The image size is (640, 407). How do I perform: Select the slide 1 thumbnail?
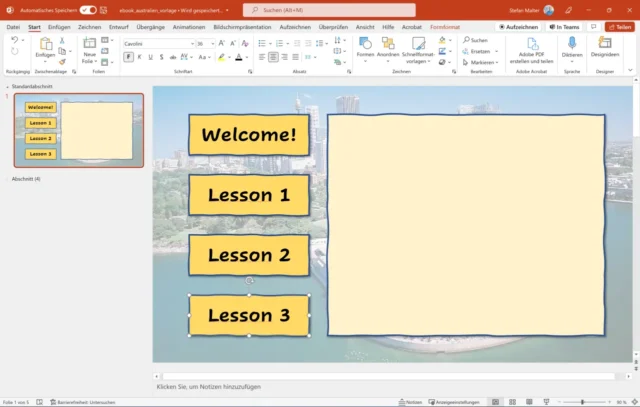coord(79,130)
